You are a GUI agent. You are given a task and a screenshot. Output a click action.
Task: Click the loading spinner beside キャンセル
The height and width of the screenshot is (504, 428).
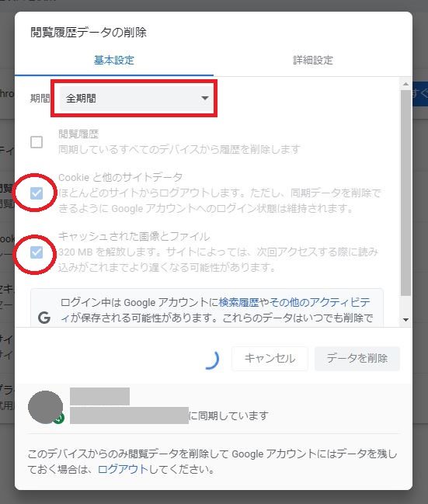[212, 359]
